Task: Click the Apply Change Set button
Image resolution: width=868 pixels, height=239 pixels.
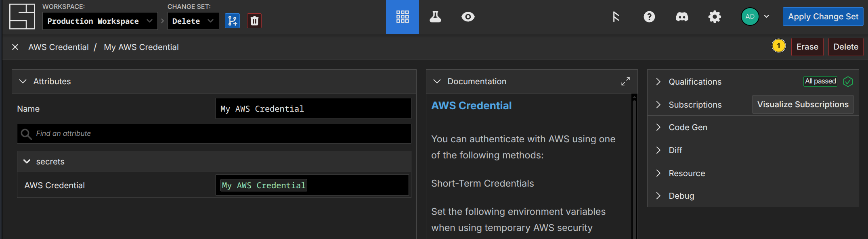Action: 823,17
